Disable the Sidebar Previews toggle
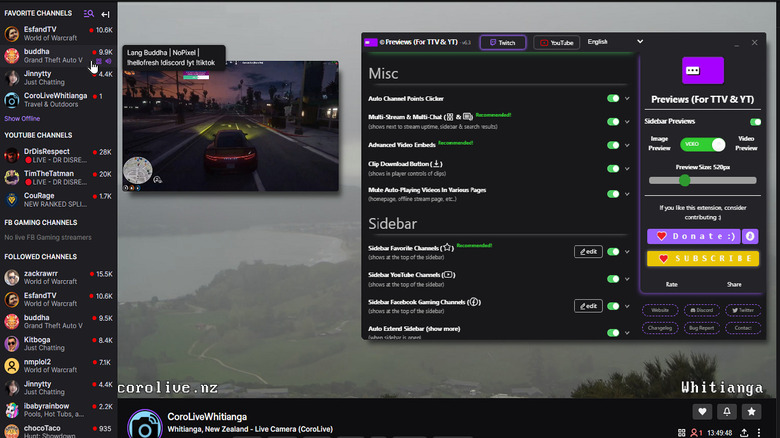780x438 pixels. [x=755, y=122]
